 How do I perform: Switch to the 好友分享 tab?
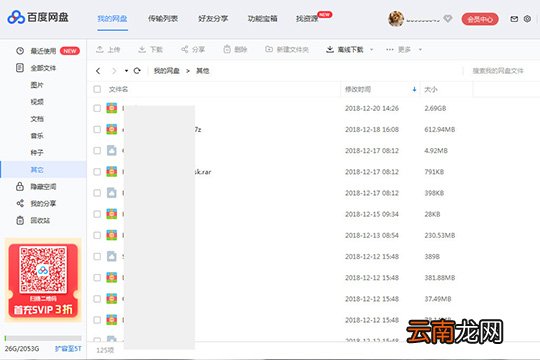click(213, 19)
